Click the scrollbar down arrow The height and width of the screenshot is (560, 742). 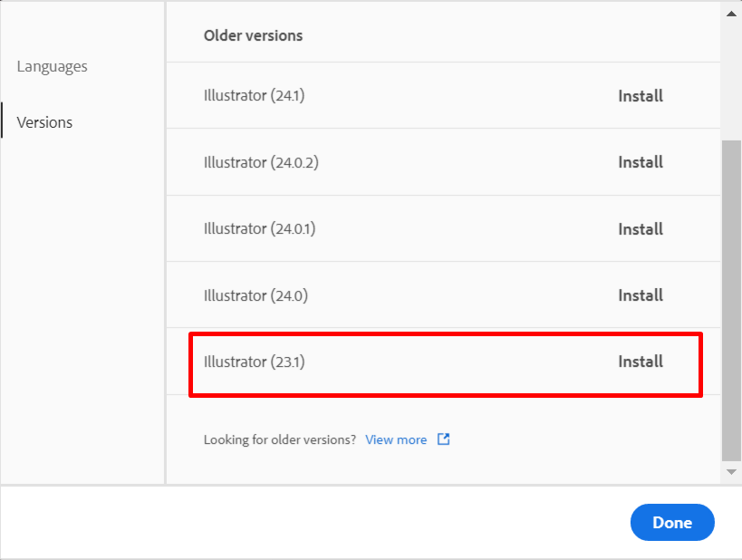coord(731,472)
